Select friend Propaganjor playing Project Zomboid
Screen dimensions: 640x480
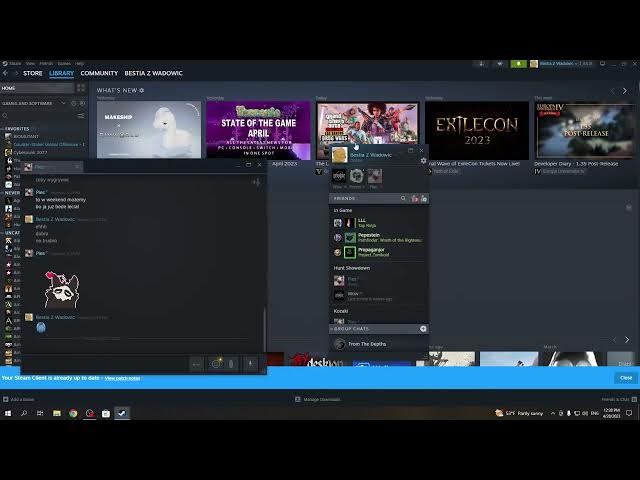pyautogui.click(x=378, y=252)
